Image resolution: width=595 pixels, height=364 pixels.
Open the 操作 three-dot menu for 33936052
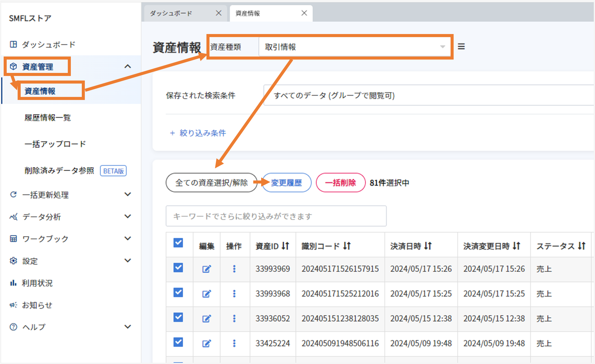(x=234, y=318)
